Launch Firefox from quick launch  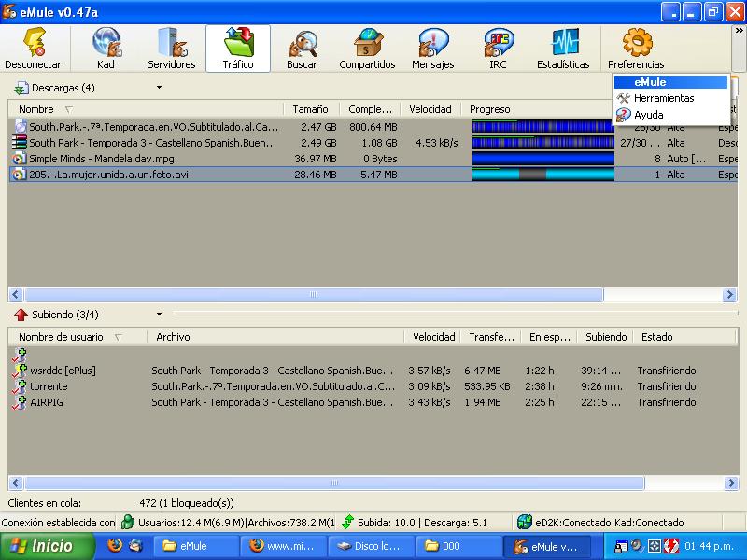[x=114, y=545]
